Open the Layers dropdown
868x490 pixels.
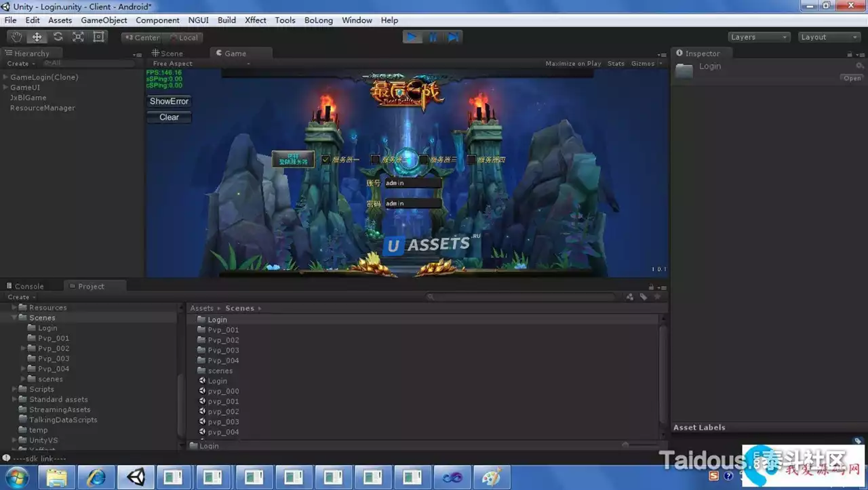point(759,37)
